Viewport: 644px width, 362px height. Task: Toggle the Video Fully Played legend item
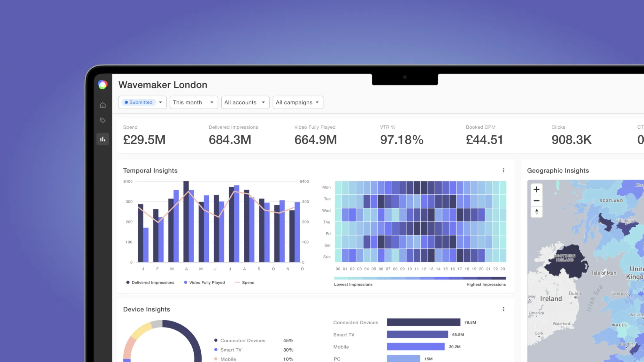pos(204,282)
